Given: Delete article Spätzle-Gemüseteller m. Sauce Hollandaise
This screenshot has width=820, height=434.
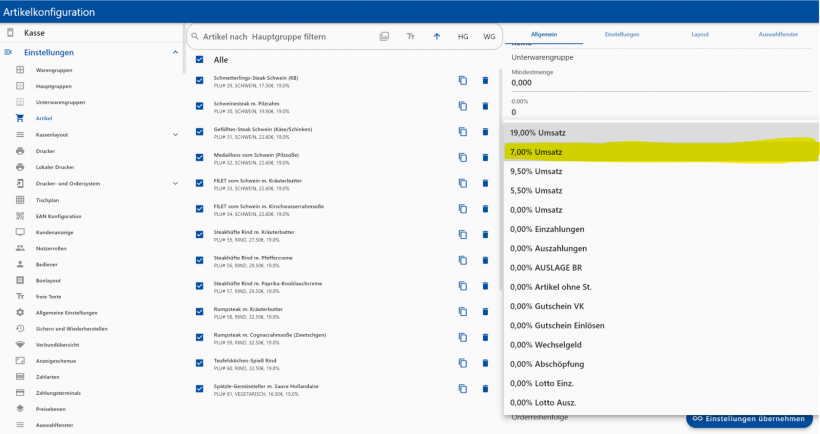Looking at the screenshot, I should [x=485, y=389].
